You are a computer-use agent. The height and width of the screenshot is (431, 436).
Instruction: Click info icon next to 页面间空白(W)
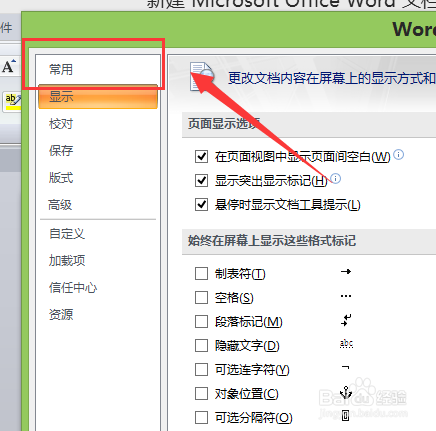[x=398, y=155]
